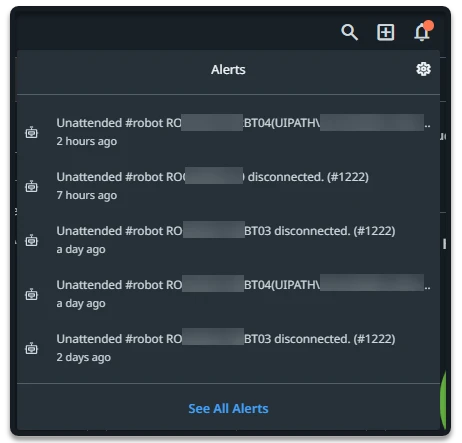Click the add new plus icon
This screenshot has width=462, height=443.
click(386, 32)
